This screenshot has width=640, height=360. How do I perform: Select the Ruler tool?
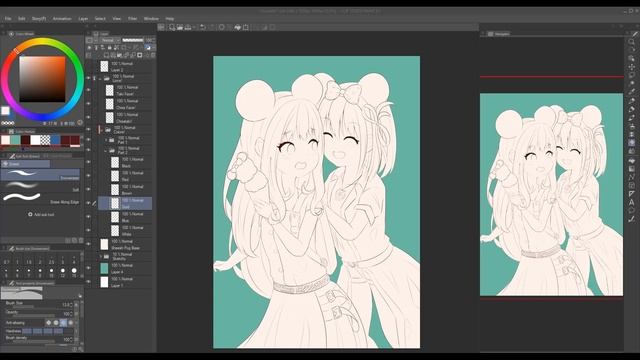(x=631, y=193)
